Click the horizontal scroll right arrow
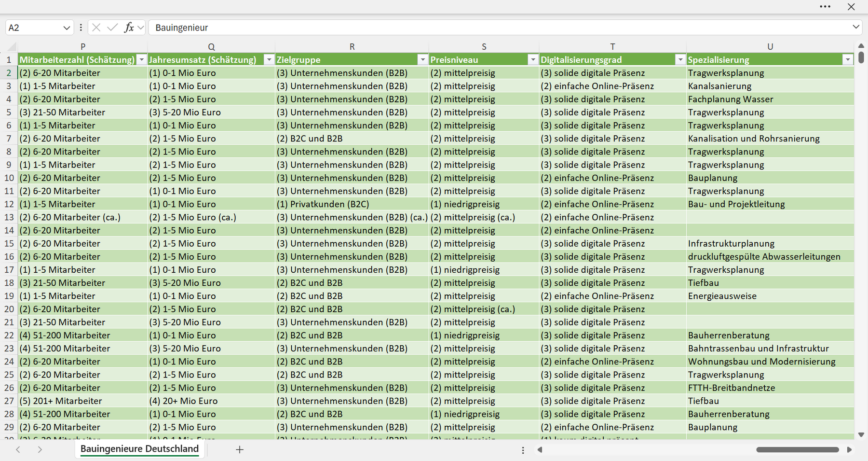 849,450
